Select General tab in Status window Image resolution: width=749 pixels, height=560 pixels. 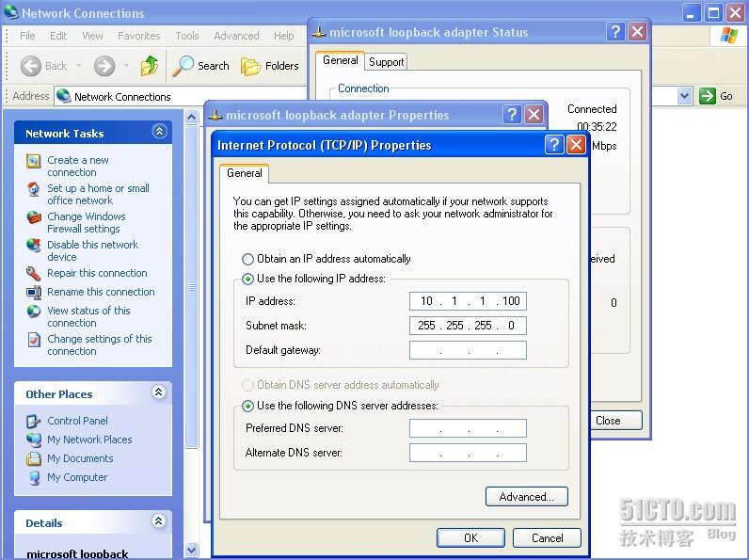pyautogui.click(x=340, y=60)
